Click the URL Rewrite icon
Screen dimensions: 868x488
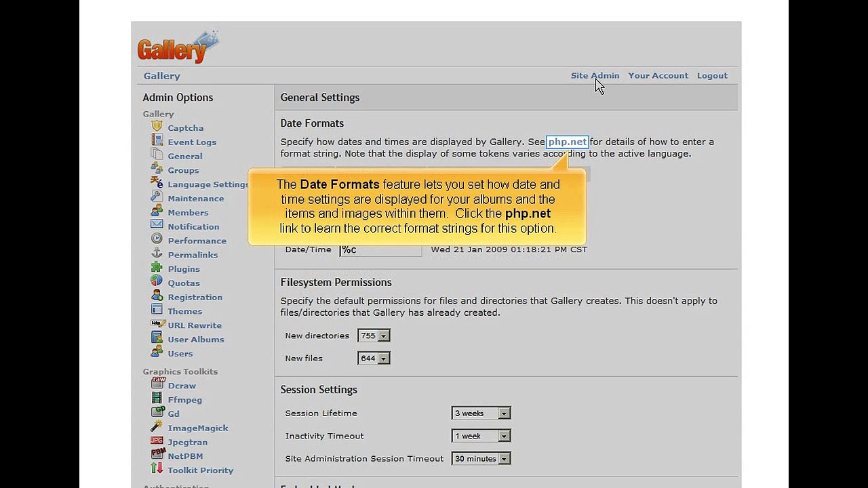tap(157, 325)
